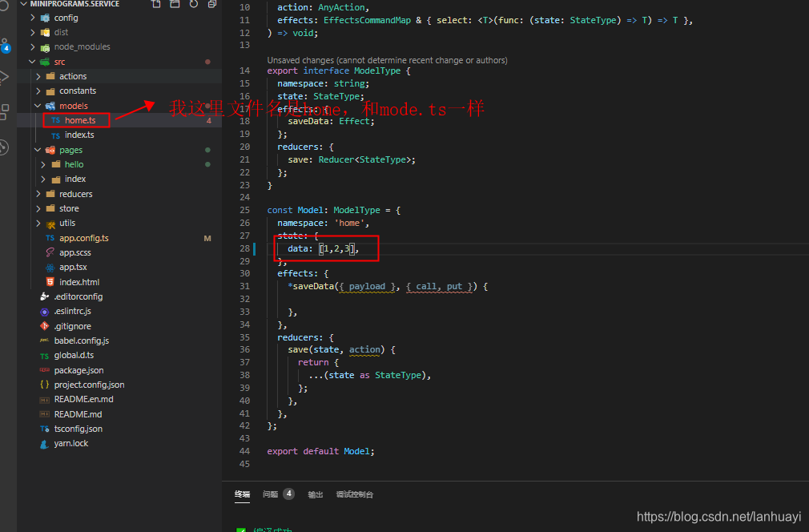Screen dimensions: 809x532
Task: Click 'save: Reducer<StateType>;' in the editor
Action: [352, 159]
